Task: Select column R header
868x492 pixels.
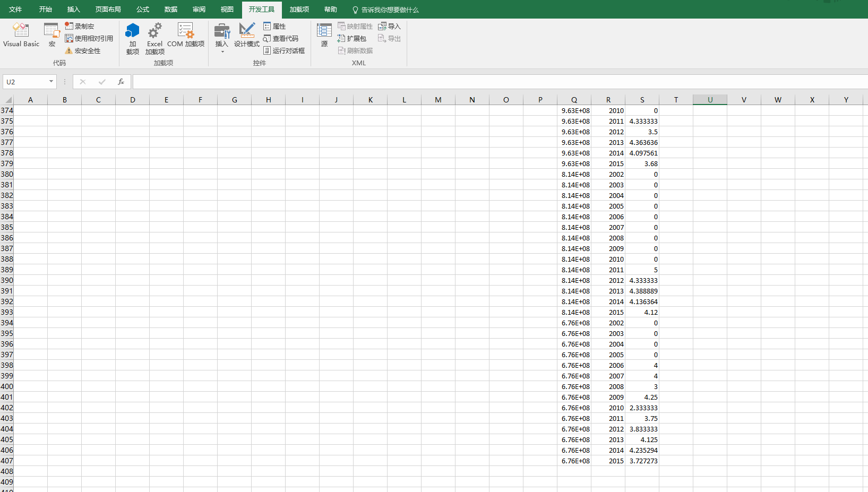Action: [608, 100]
